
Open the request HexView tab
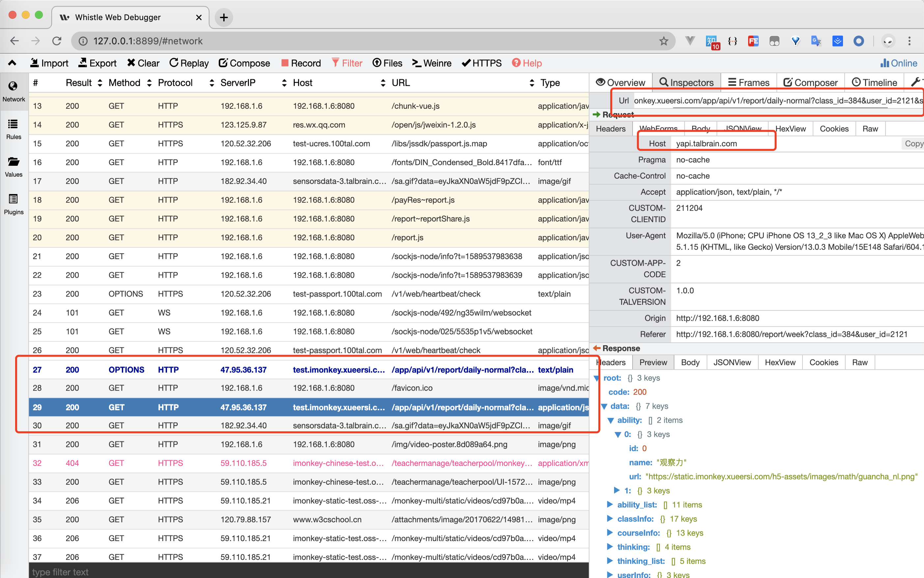pos(790,129)
